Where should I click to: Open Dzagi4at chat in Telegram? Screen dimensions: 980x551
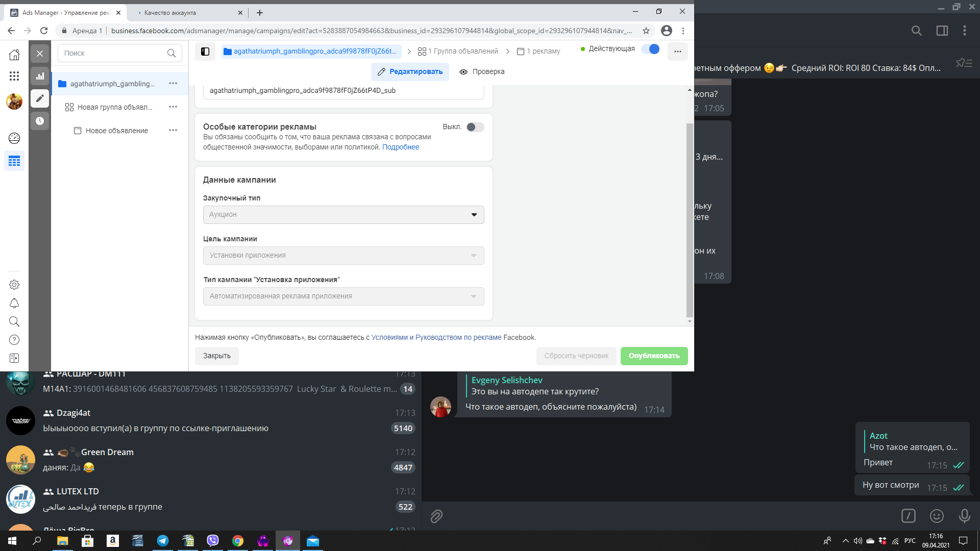point(211,420)
